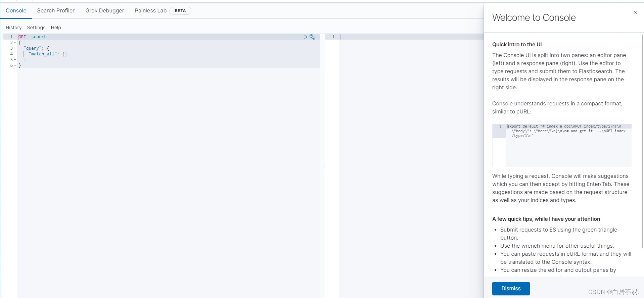Send request with the green triangle button
The width and height of the screenshot is (644, 298).
coord(305,37)
